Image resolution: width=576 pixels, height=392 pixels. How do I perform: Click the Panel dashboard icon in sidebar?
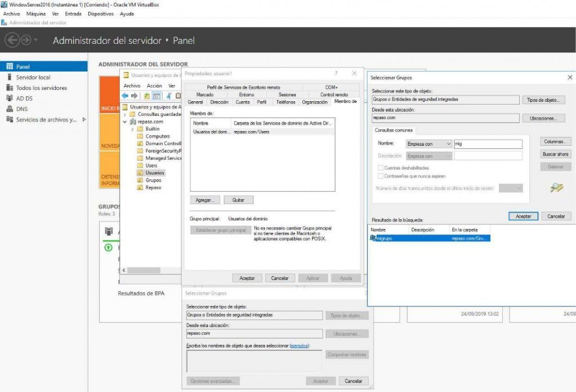pyautogui.click(x=10, y=66)
